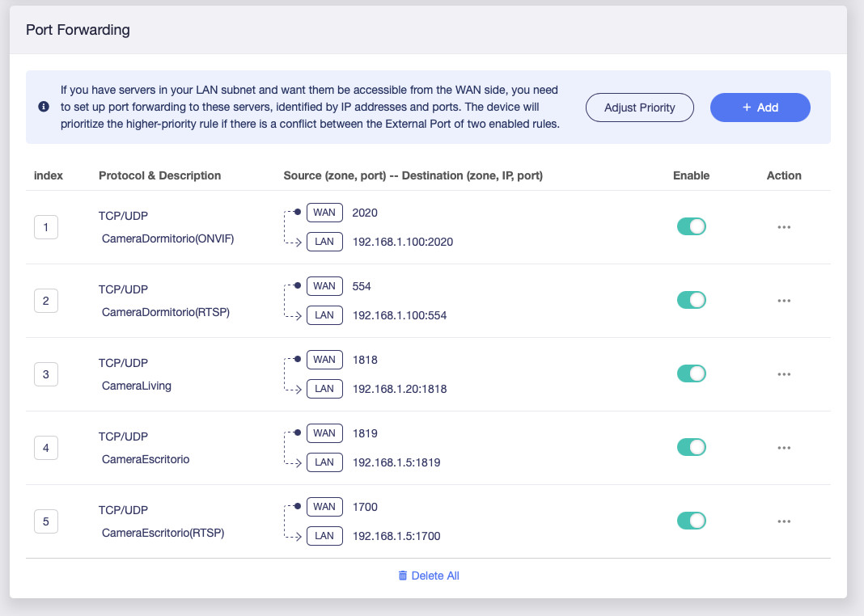Click the Source -- Destination column header
Viewport: 864px width, 616px height.
pyautogui.click(x=413, y=175)
